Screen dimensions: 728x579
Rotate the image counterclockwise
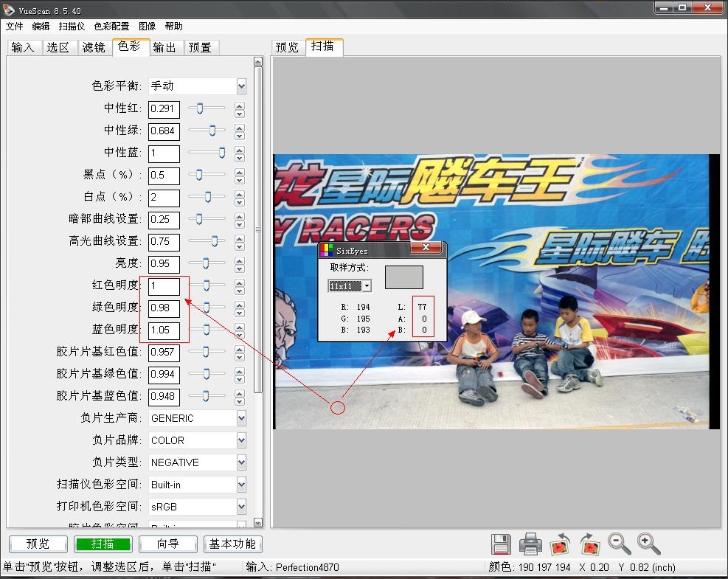point(560,544)
